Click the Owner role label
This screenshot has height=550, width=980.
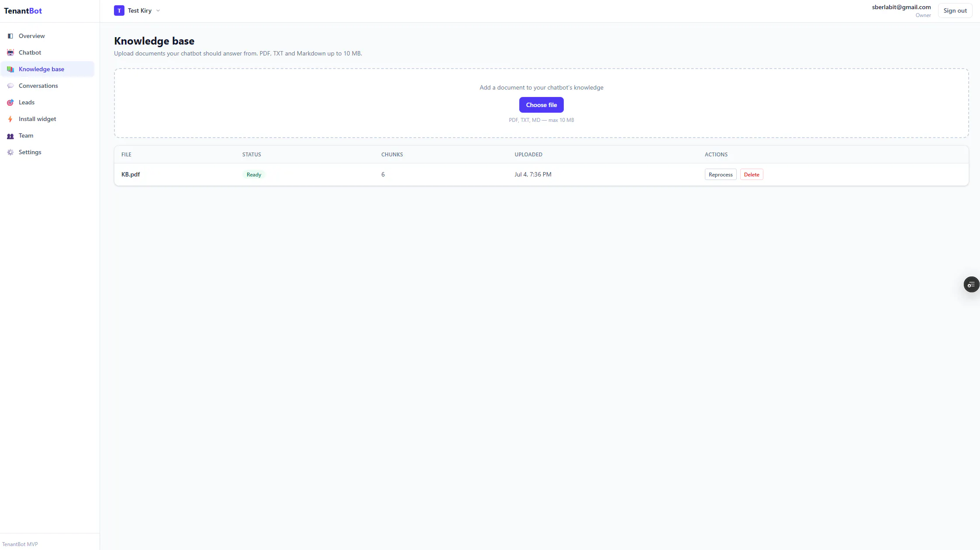[x=923, y=15]
